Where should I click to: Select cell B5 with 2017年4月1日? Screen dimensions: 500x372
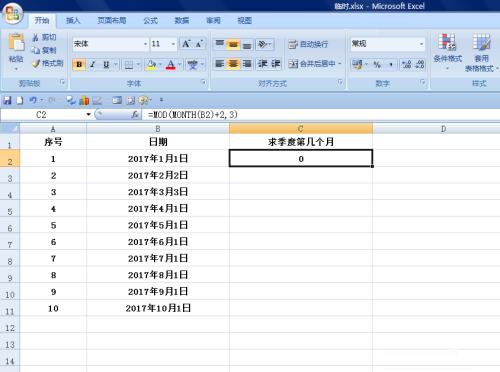pos(158,209)
